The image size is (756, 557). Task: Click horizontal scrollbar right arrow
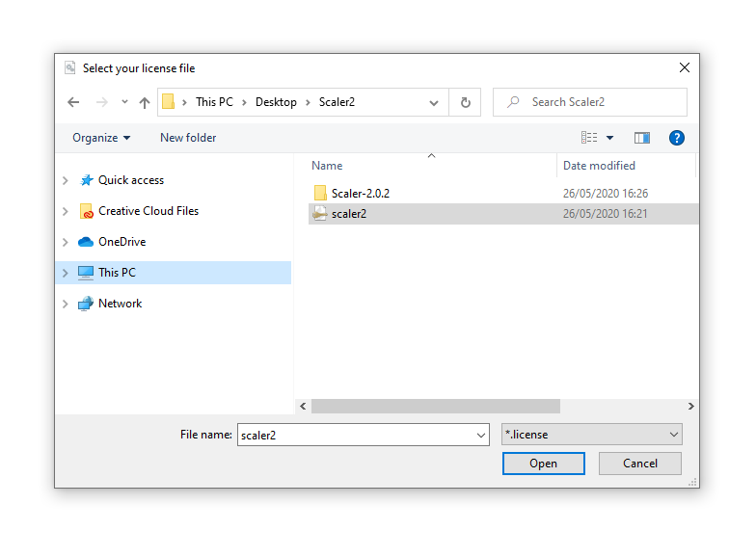click(690, 407)
